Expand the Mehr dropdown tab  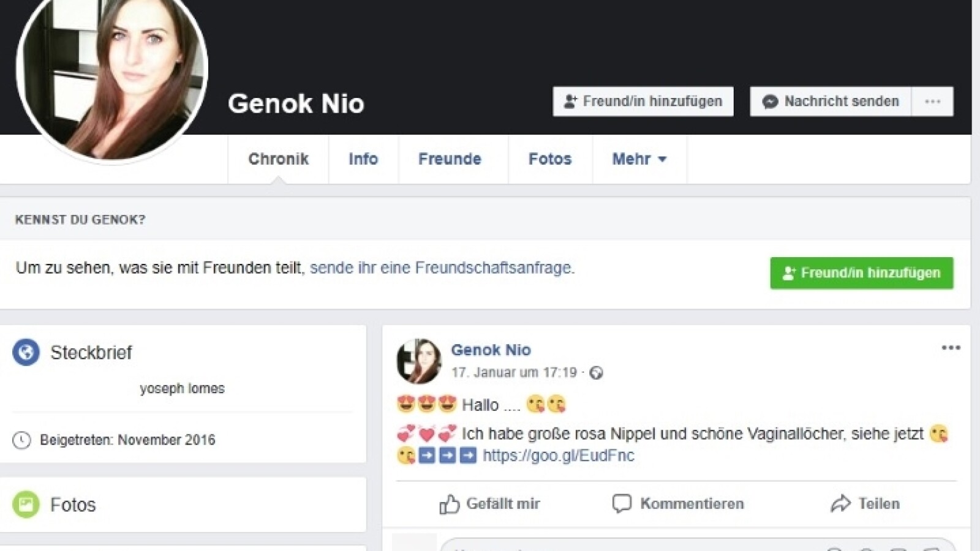point(639,159)
